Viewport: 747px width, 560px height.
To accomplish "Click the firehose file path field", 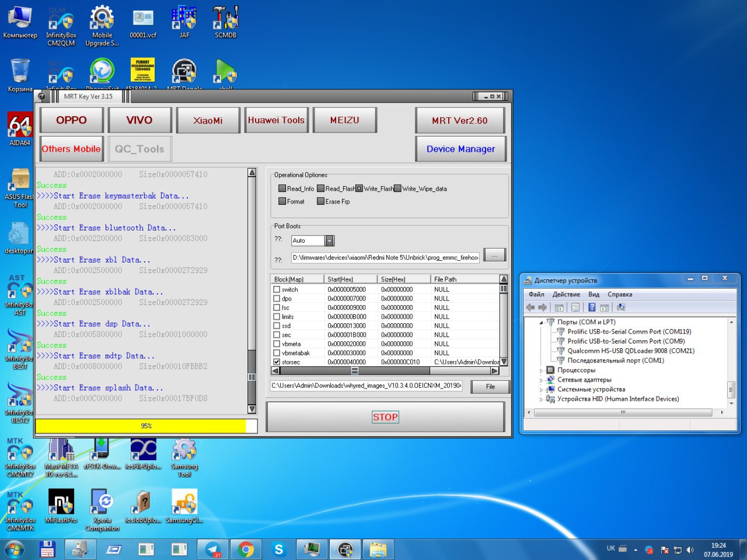I will (385, 257).
